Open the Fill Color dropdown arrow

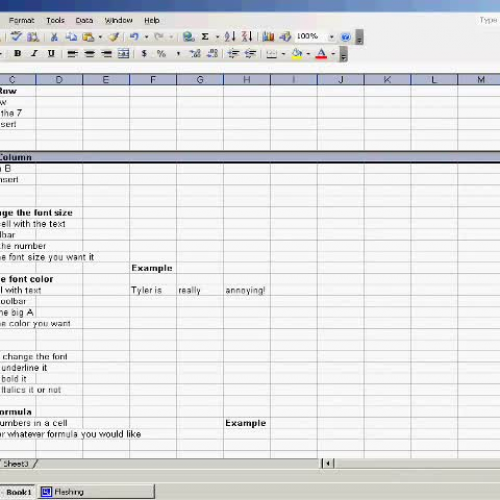point(308,54)
